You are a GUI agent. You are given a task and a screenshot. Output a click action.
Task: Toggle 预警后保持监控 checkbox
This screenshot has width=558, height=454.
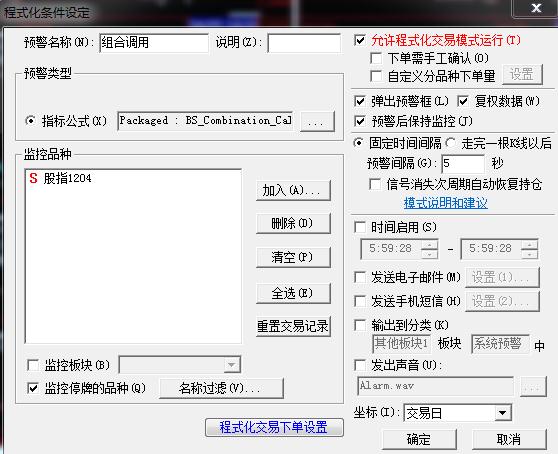(x=360, y=121)
